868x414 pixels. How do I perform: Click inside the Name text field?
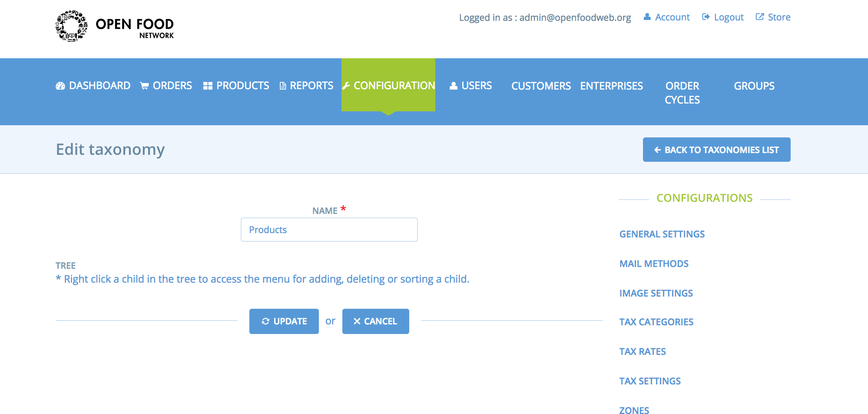[329, 229]
